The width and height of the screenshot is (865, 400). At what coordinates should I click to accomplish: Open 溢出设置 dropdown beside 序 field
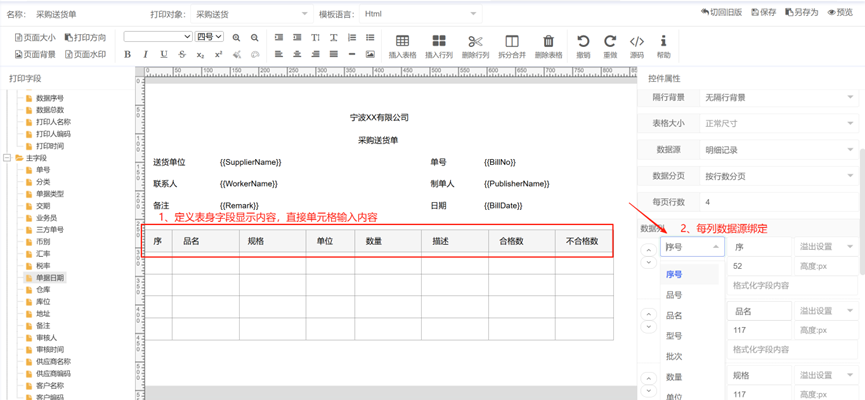click(825, 247)
